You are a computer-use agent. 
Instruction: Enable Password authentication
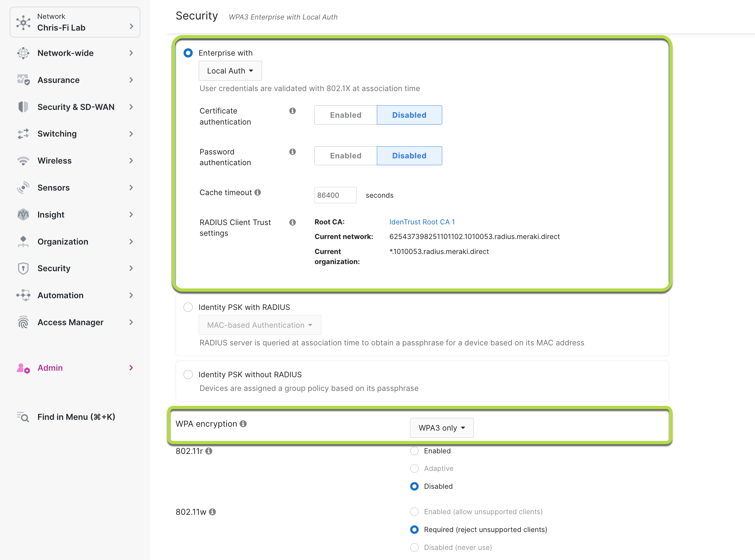click(x=346, y=155)
